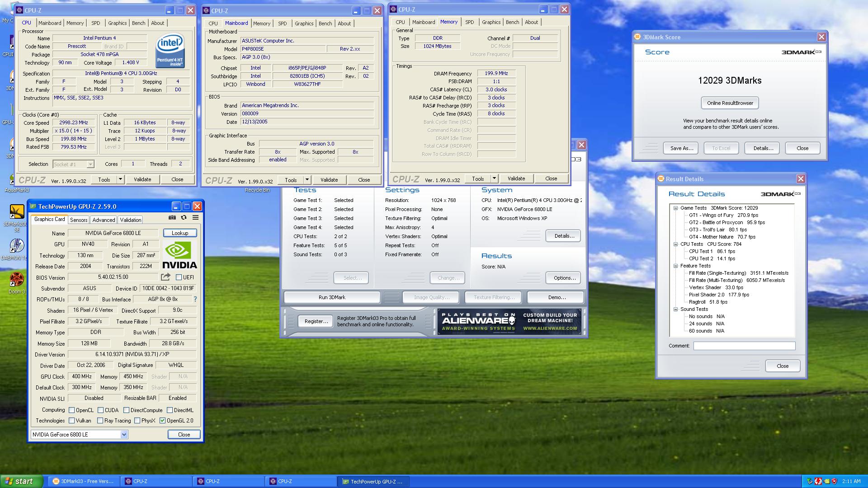Click the Alienware advertisement banner
This screenshot has width=868, height=488.
click(x=509, y=321)
